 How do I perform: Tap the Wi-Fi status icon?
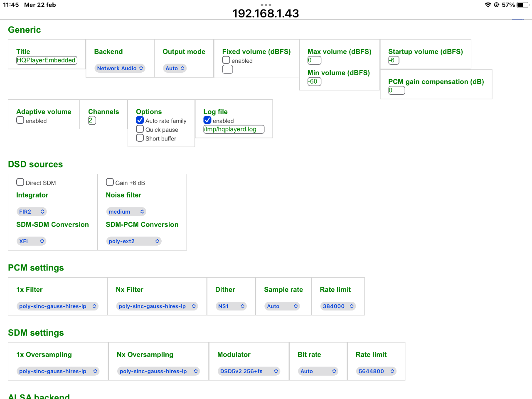[488, 5]
